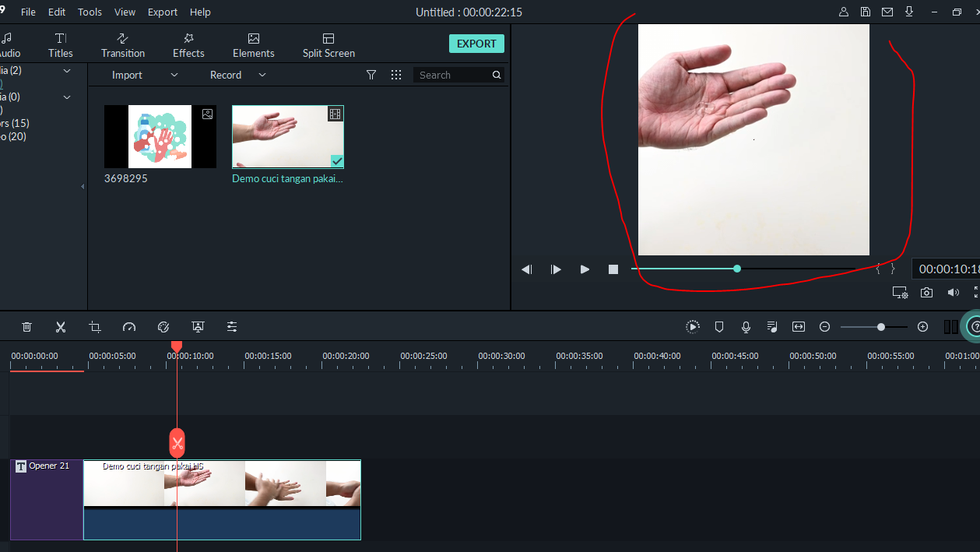Switch to the Split Screen tab
Screen dimensions: 980x552
click(328, 45)
